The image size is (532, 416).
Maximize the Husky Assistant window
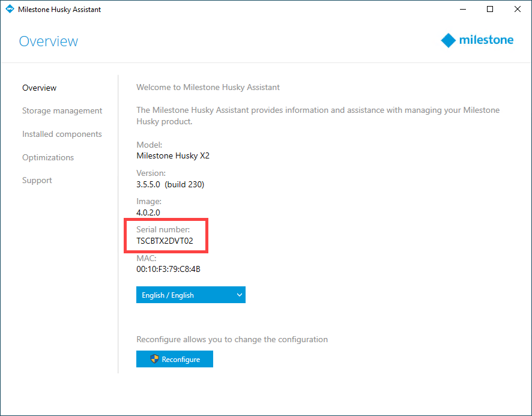click(490, 9)
